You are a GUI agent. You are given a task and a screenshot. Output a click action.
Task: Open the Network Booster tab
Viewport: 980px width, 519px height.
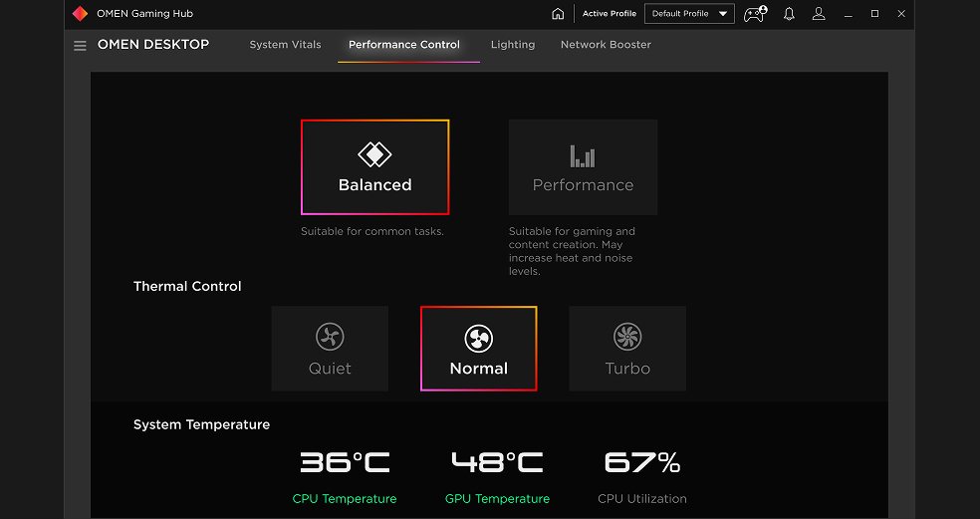coord(606,45)
